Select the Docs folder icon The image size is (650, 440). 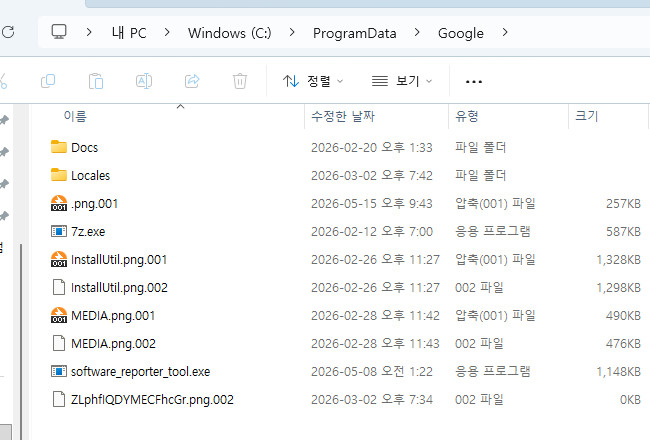(59, 147)
